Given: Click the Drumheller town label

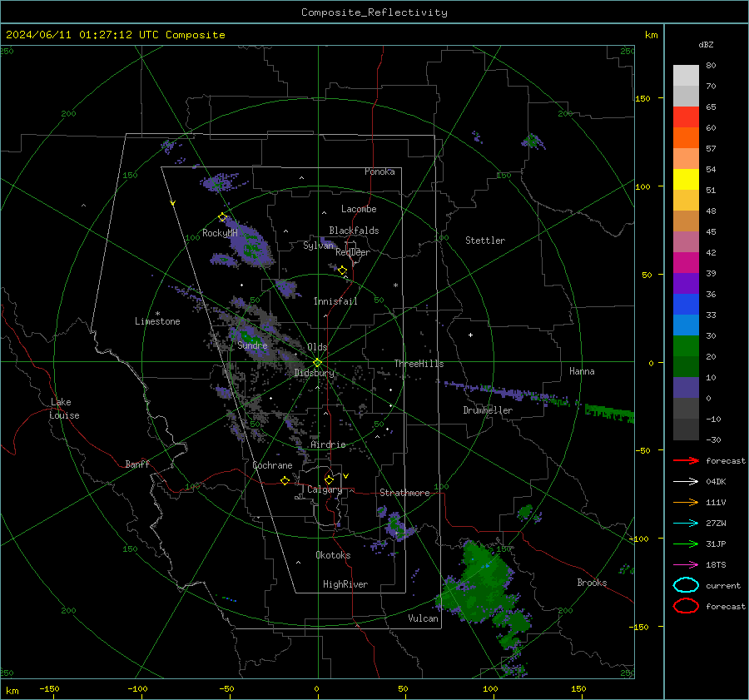Looking at the screenshot, I should (x=488, y=410).
